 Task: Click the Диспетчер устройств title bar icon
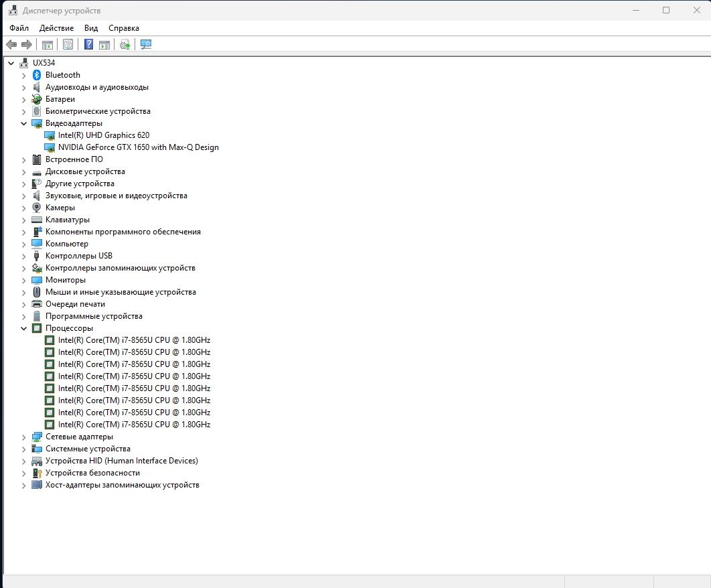tap(13, 10)
